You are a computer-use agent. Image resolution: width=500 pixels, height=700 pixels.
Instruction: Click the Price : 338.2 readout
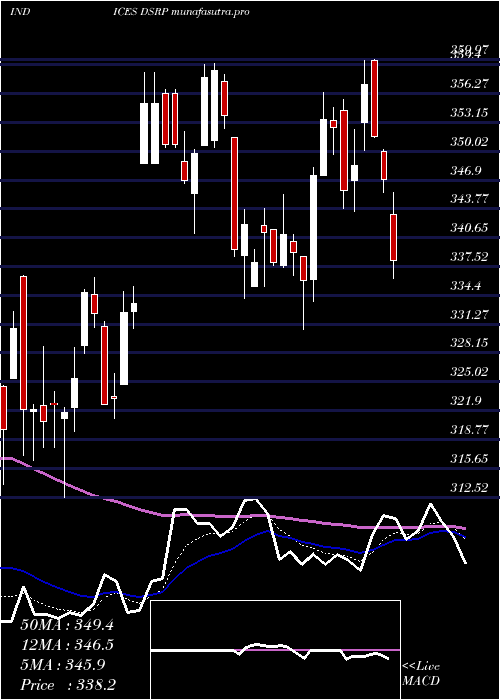(67, 684)
